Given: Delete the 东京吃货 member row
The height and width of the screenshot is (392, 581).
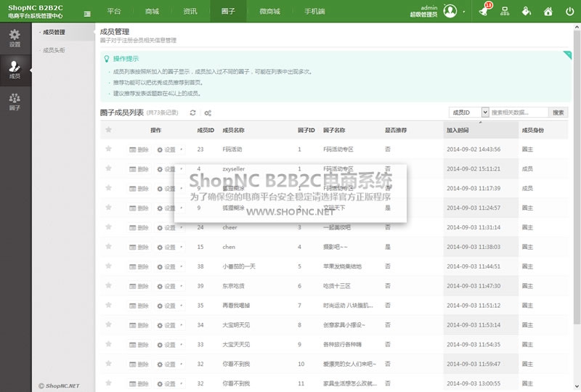Looking at the screenshot, I should pyautogui.click(x=139, y=286).
